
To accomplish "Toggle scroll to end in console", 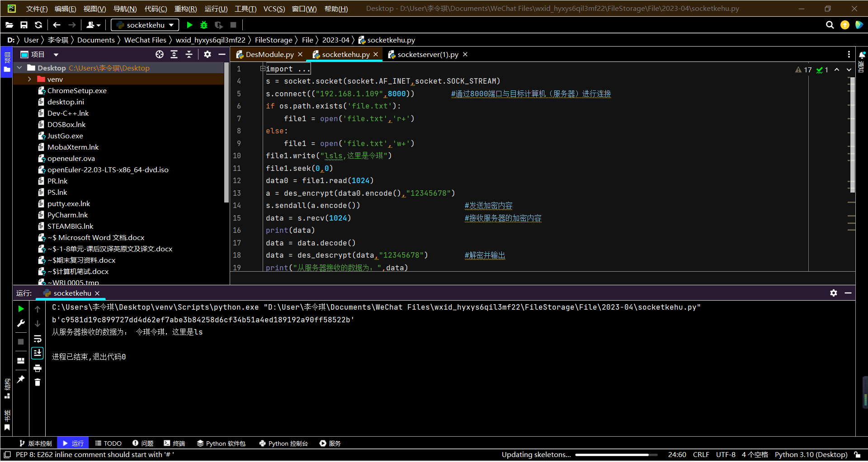I will click(x=38, y=353).
